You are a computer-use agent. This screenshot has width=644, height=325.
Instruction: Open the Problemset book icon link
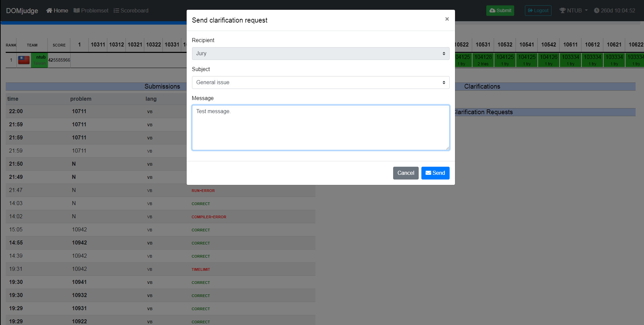pyautogui.click(x=77, y=10)
